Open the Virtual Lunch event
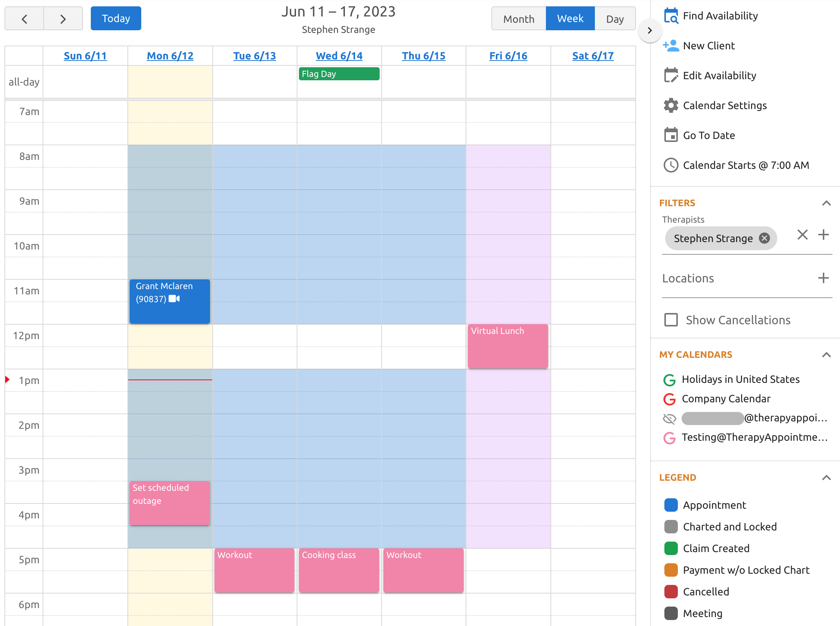This screenshot has width=840, height=626. pos(508,346)
